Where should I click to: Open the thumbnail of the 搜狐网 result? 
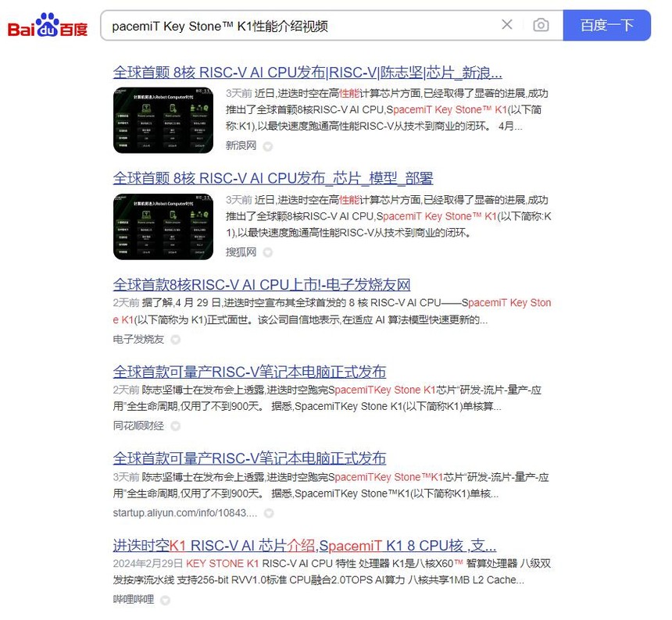click(x=163, y=226)
